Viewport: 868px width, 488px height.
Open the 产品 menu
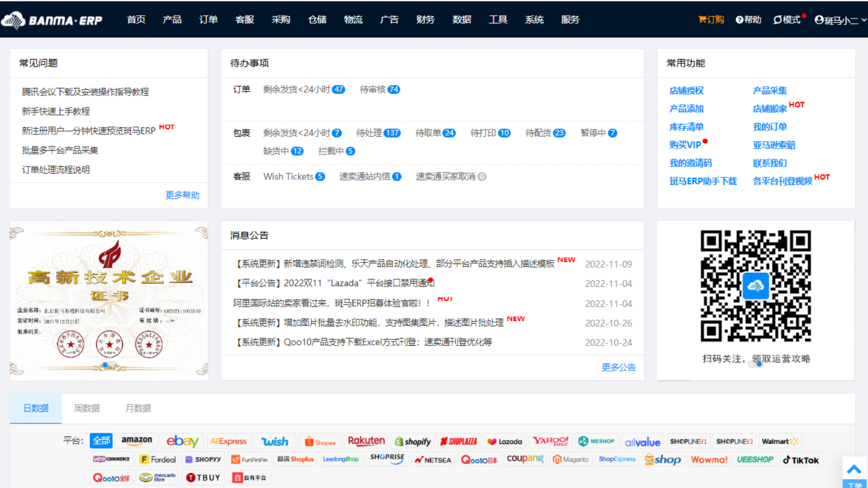[x=172, y=20]
